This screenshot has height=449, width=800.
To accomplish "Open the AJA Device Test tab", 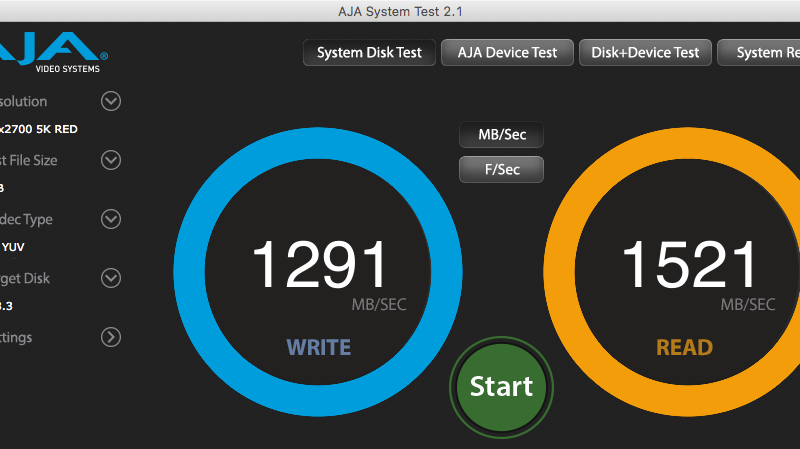I will point(507,53).
